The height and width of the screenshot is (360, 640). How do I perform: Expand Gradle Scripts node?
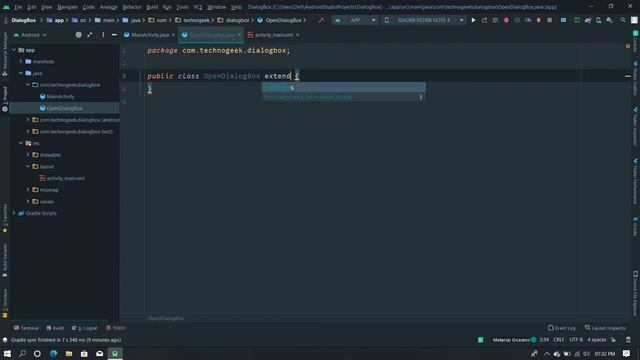(14, 213)
